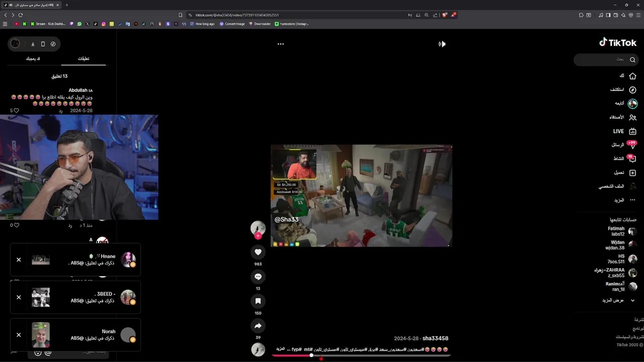644x362 pixels.
Task: Open the 'Convert Image' bookmark
Action: (x=232, y=24)
